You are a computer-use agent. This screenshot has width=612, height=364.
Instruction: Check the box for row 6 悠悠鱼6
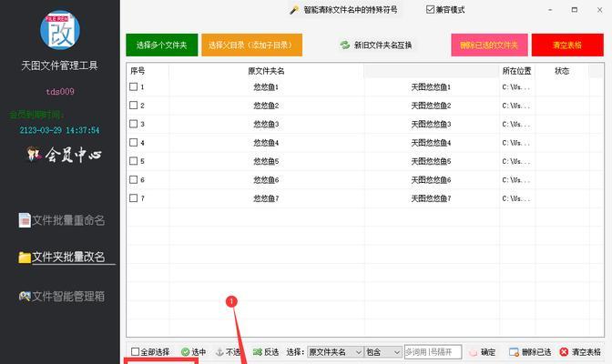coord(134,179)
